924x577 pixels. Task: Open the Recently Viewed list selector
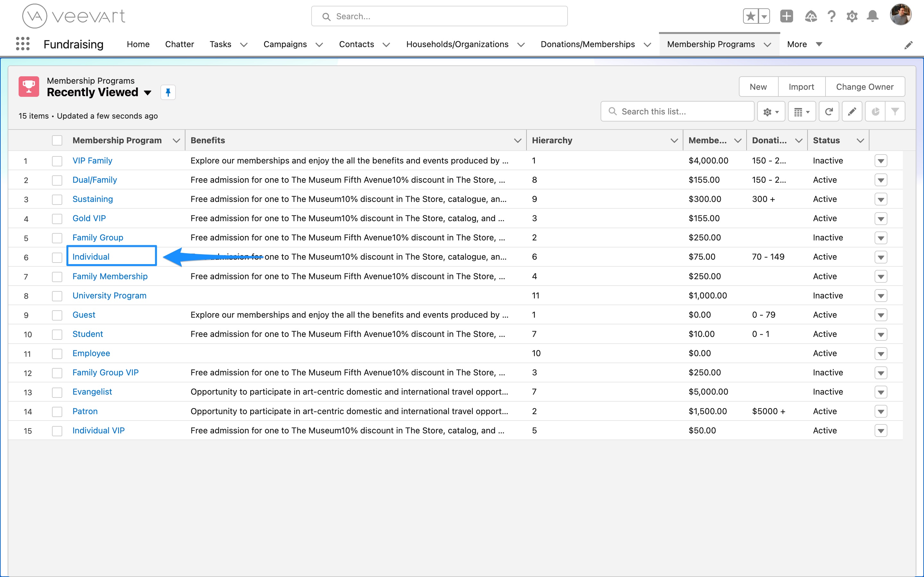pos(148,93)
